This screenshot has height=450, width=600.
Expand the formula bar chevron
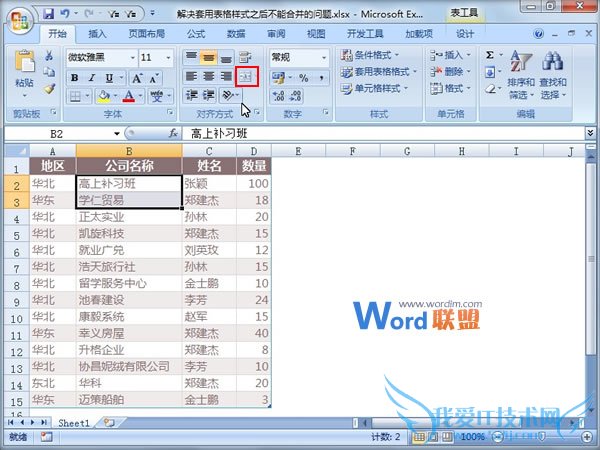pyautogui.click(x=590, y=133)
